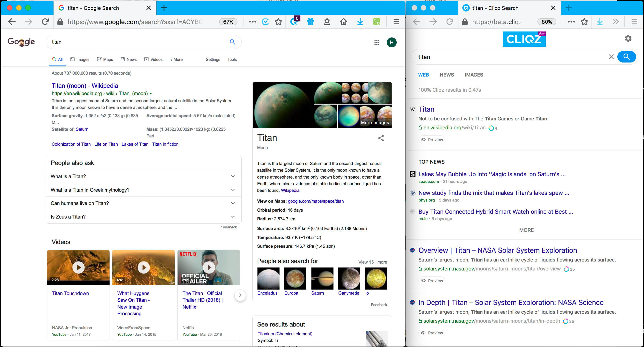This screenshot has width=644, height=347.
Task: Show downloads in the Cliqz window toolbar
Action: [600, 22]
